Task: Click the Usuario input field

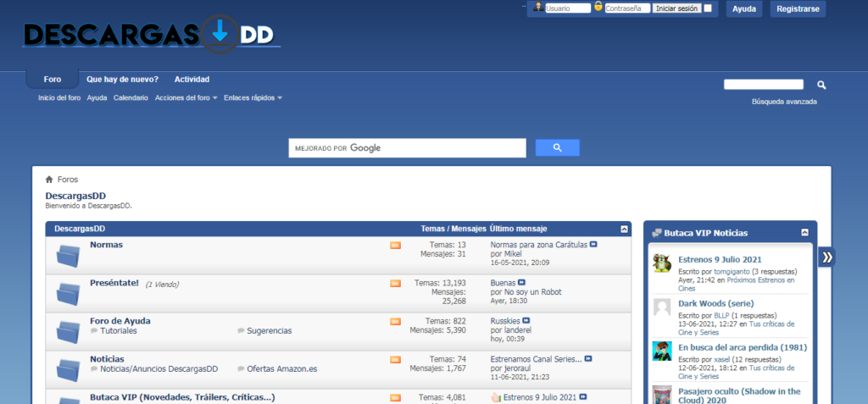Action: point(567,8)
